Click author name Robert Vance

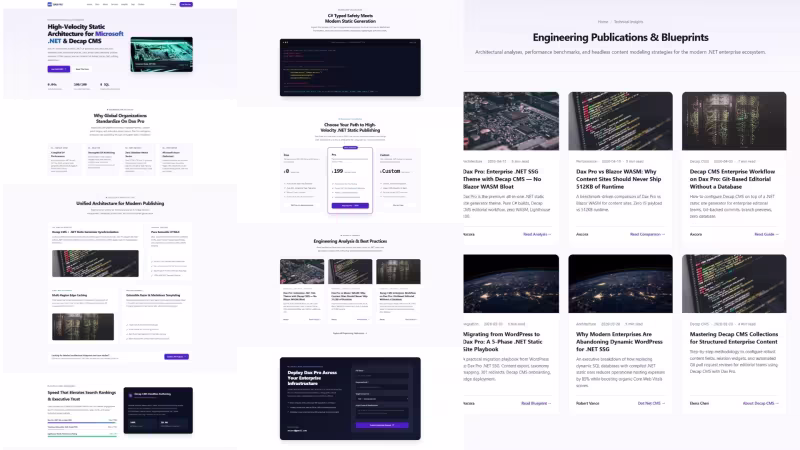[587, 403]
